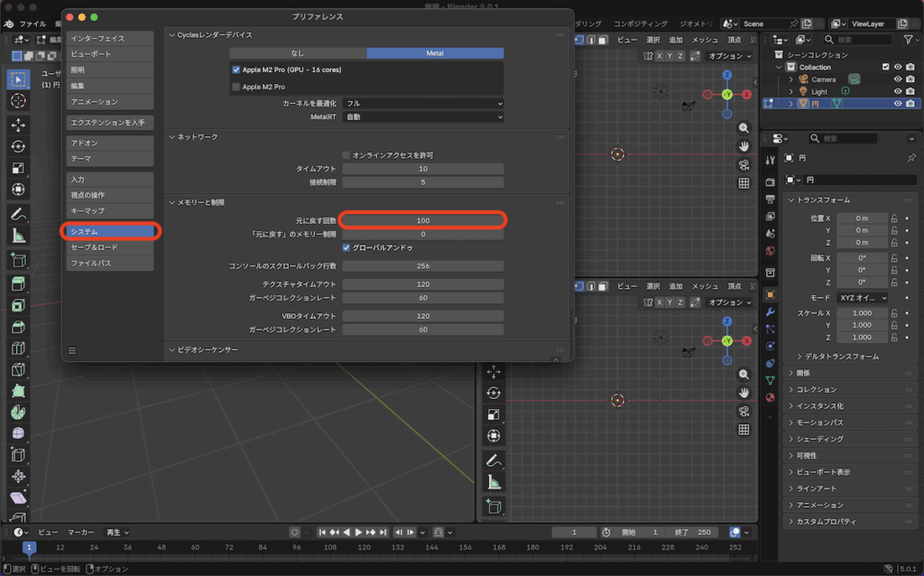Select the Annotate pencil tool
The height and width of the screenshot is (576, 924).
tap(18, 214)
